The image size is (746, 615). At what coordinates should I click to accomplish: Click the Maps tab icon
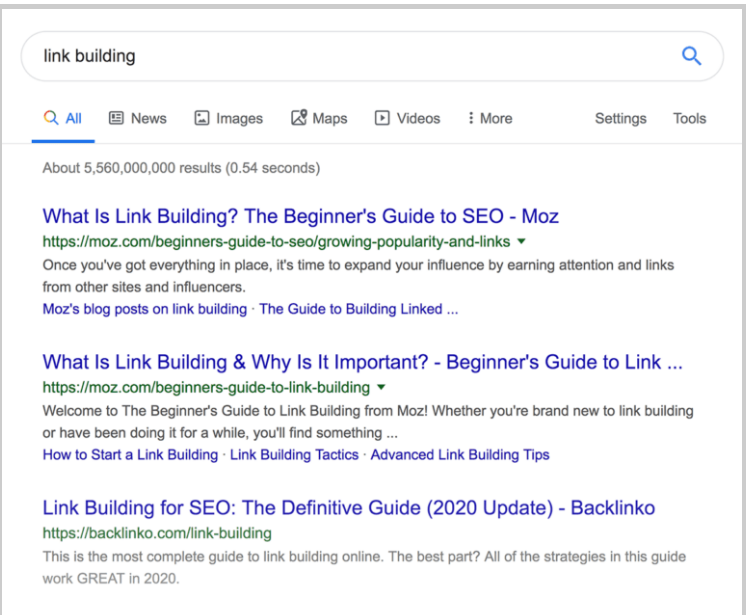point(298,118)
